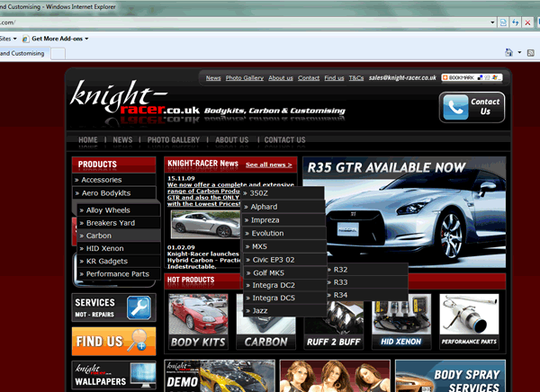Open the HOME navigation item

click(88, 139)
